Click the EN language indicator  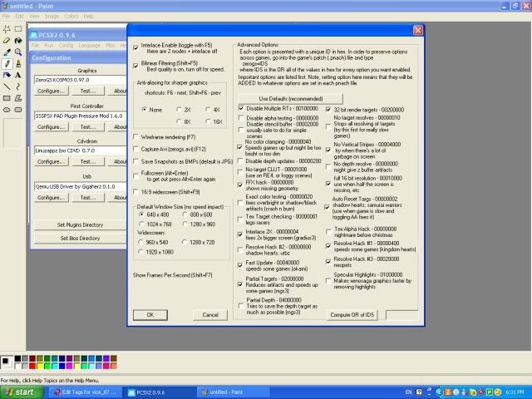point(408,392)
